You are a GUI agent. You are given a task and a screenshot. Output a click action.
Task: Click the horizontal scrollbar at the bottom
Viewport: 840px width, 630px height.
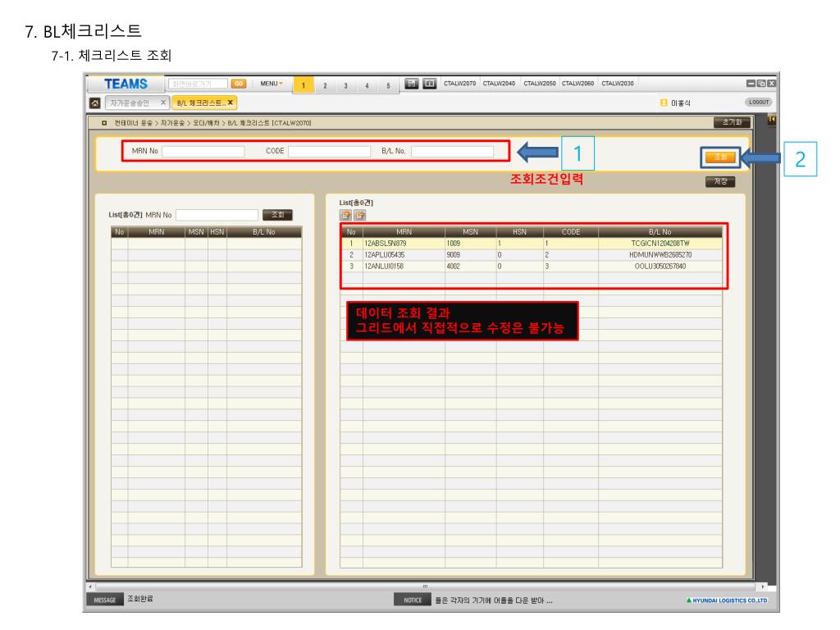(x=425, y=586)
